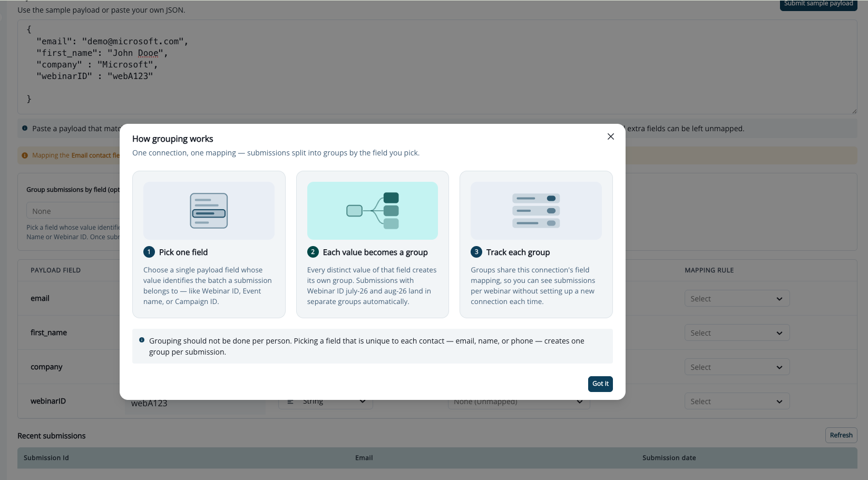Open the Group submissions by field dropdown
Viewport: 868px width, 480px height.
(x=73, y=211)
